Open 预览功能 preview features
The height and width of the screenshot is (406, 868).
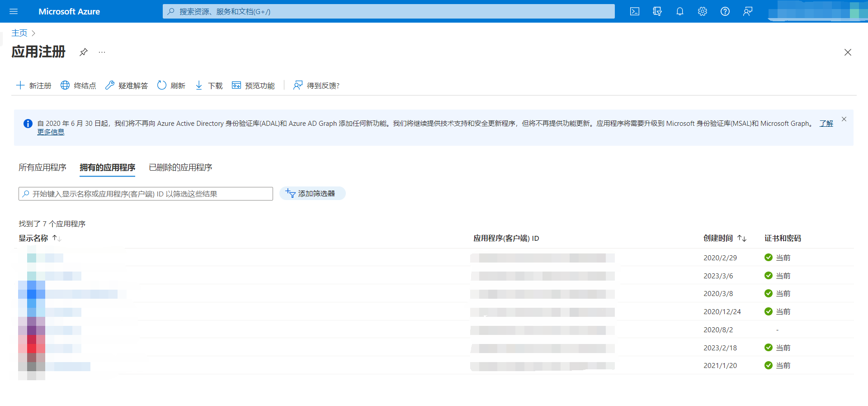[253, 86]
